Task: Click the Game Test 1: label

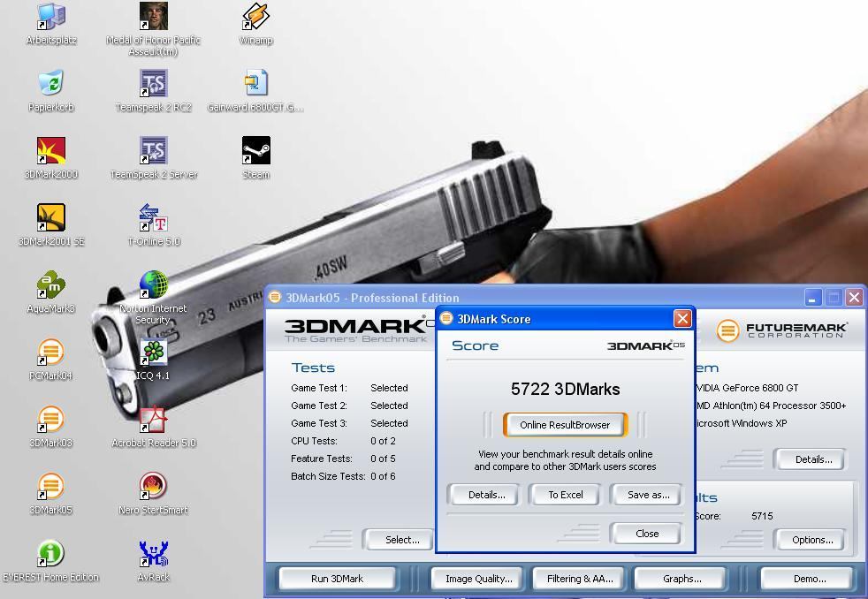Action: click(319, 388)
